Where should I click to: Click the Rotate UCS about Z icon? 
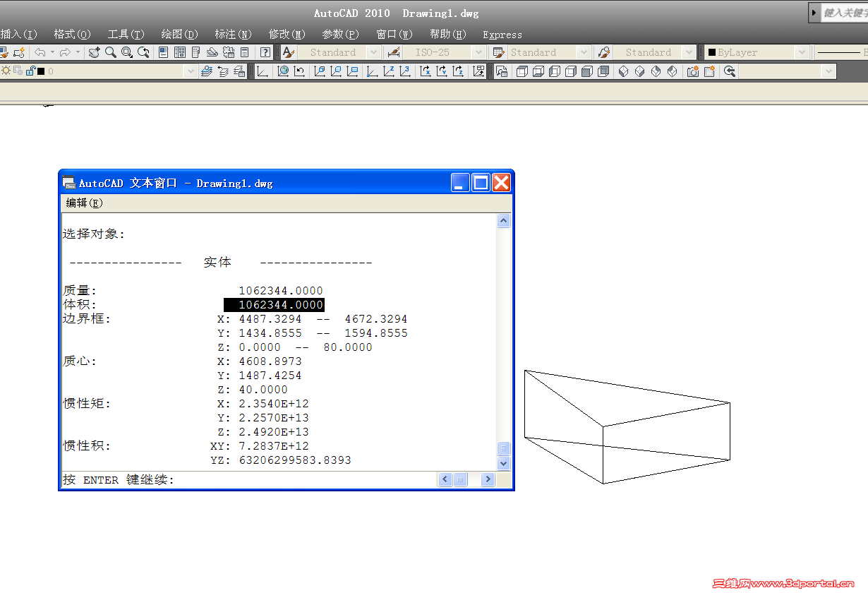[458, 71]
